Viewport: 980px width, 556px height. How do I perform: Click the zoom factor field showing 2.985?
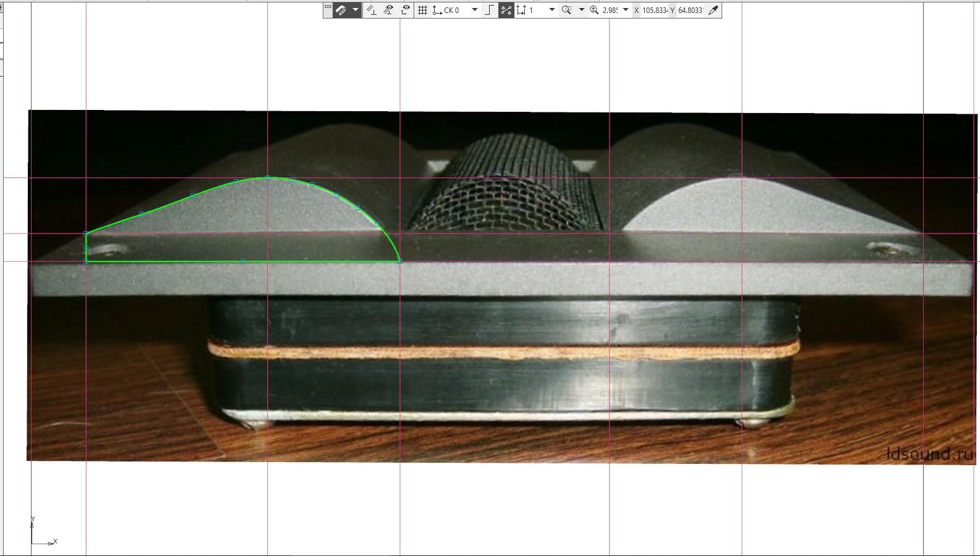(x=610, y=10)
